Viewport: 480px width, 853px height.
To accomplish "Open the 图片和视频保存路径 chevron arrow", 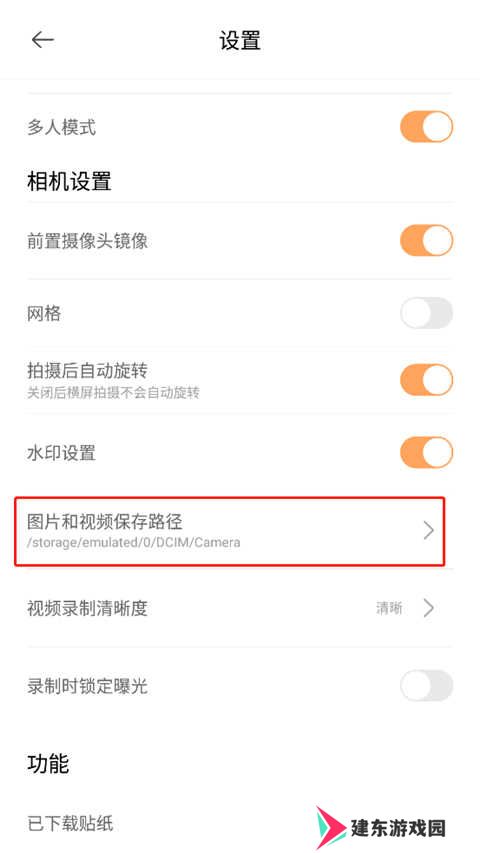I will click(429, 530).
